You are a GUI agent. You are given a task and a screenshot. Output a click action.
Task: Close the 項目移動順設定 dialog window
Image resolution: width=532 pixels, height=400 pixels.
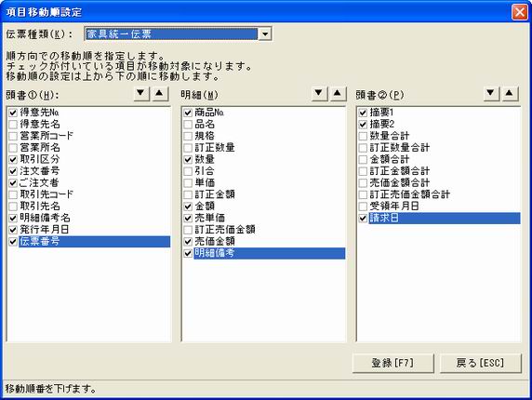click(520, 12)
